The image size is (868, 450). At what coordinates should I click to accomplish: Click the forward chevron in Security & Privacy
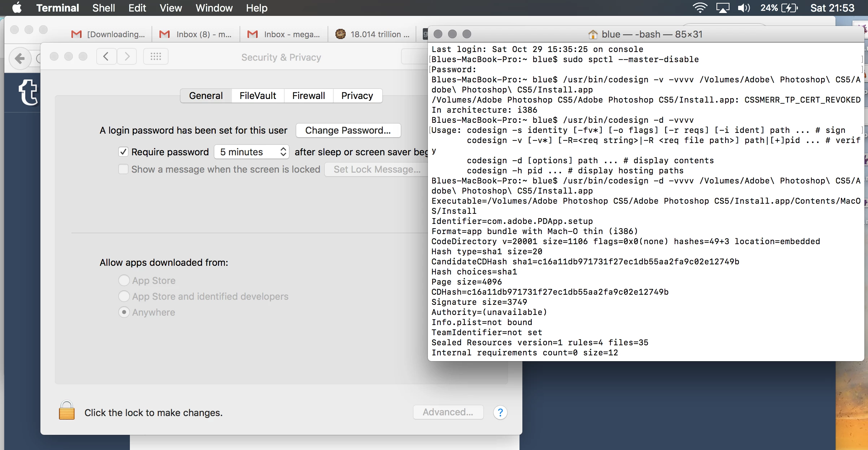tap(127, 57)
